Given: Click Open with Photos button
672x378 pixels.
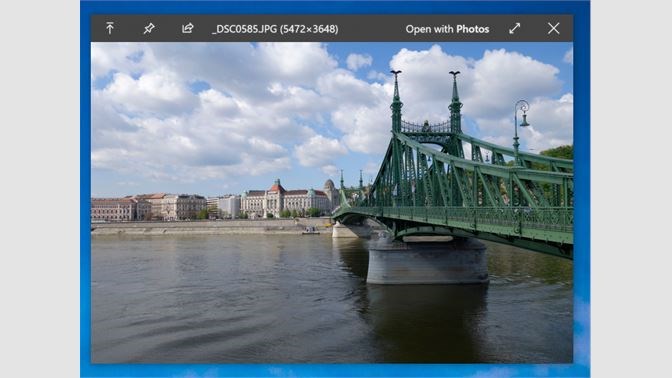Looking at the screenshot, I should coord(447,29).
